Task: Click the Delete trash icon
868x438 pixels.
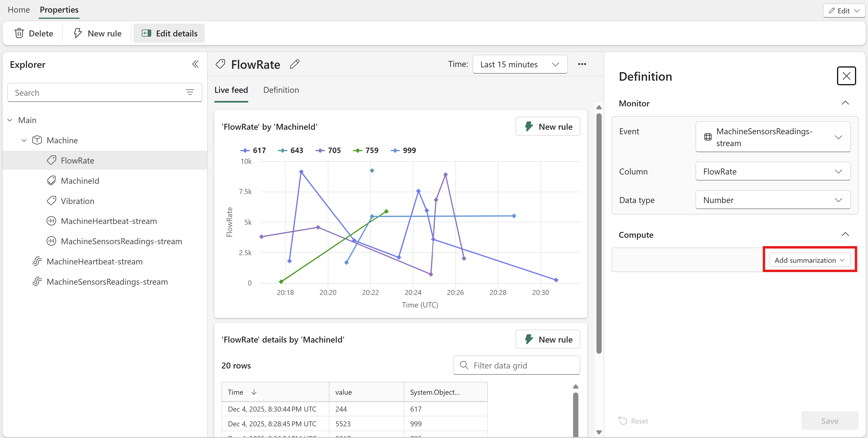Action: click(19, 33)
